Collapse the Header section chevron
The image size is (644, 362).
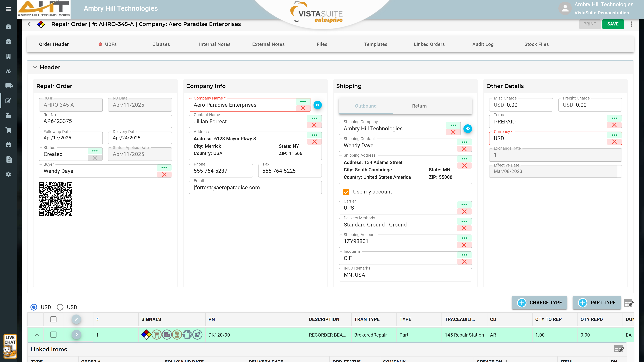35,67
